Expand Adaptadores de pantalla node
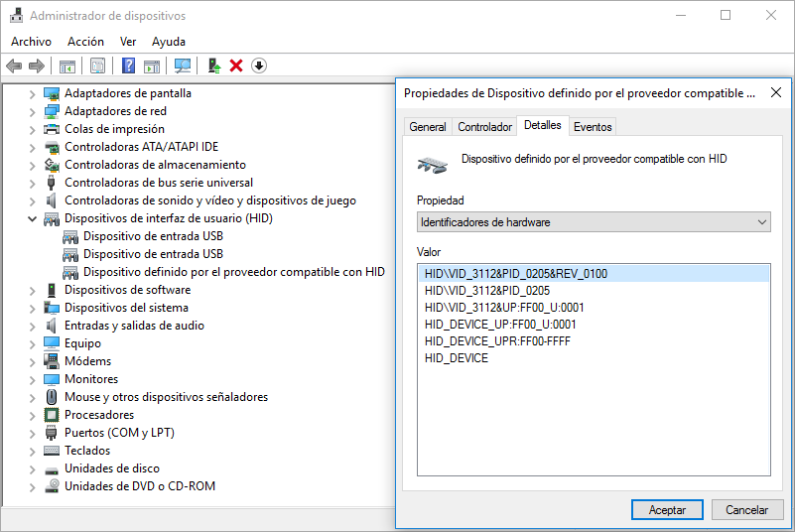795x532 pixels. [32, 94]
